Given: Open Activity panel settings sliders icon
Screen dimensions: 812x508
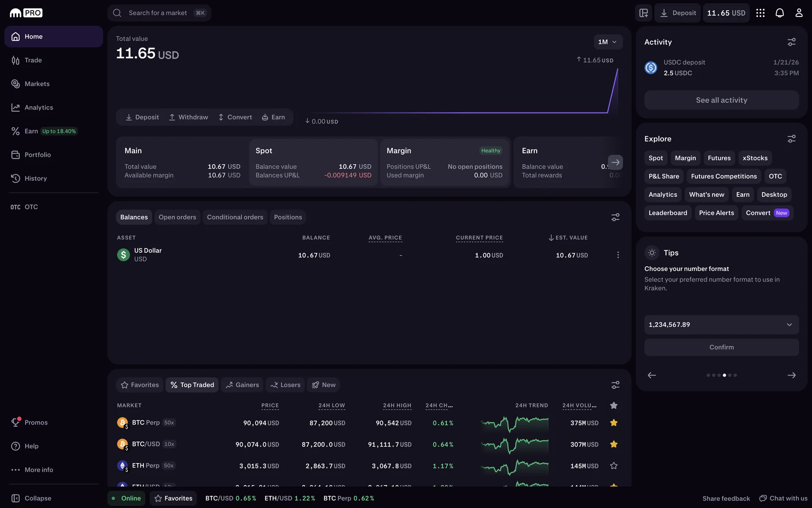Looking at the screenshot, I should [x=791, y=42].
